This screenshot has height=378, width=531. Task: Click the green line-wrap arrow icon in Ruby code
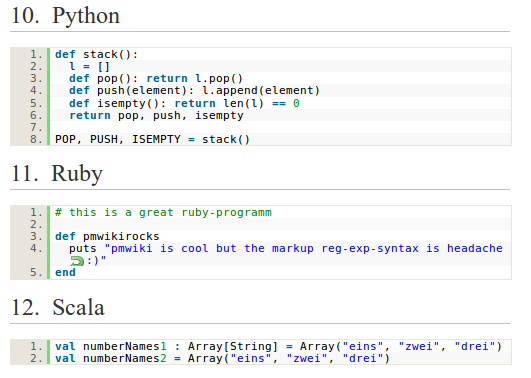pos(77,261)
